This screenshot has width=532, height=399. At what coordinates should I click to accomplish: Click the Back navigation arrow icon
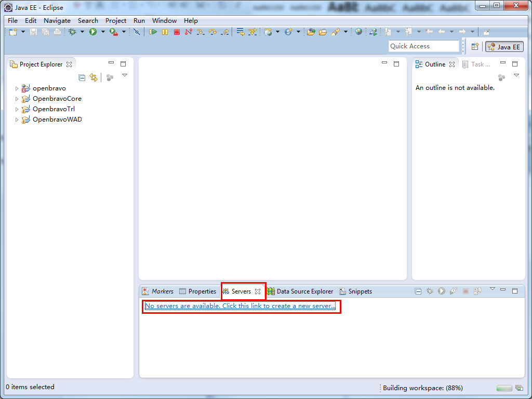tap(442, 32)
